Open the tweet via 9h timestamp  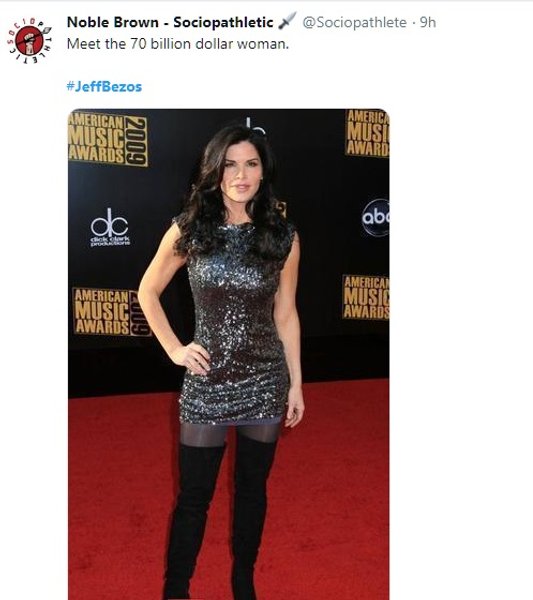pos(428,22)
